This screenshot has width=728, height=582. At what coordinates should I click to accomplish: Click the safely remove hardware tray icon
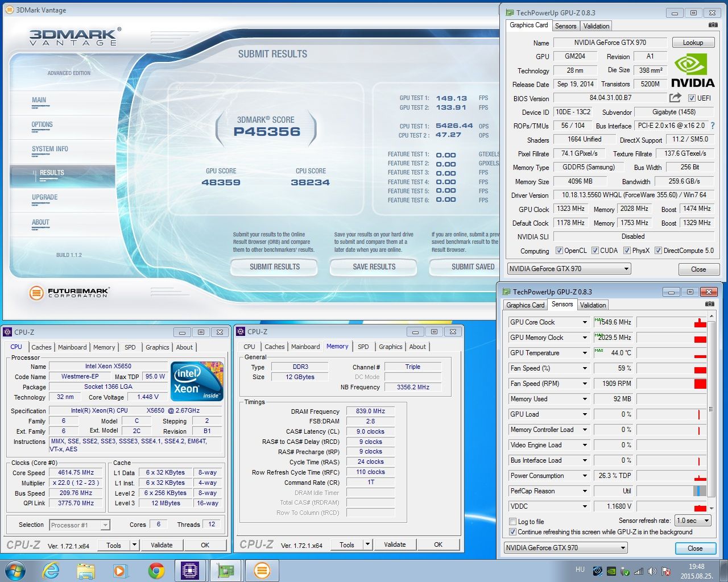(x=625, y=571)
